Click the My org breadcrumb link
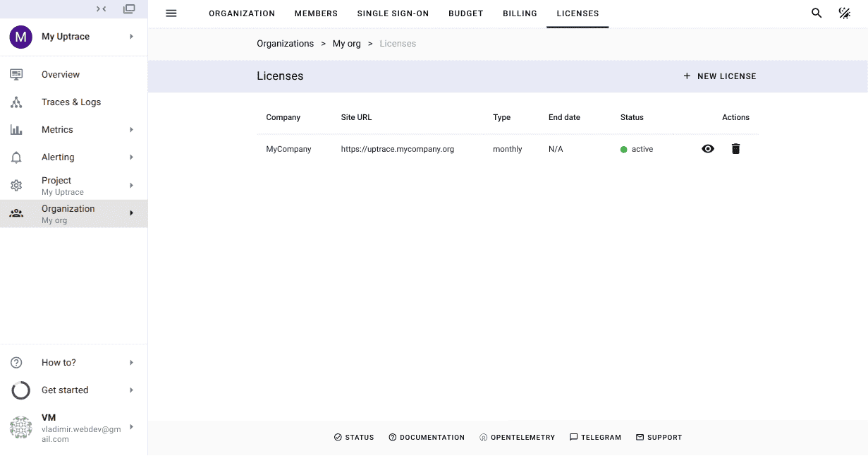This screenshot has width=868, height=456. (x=346, y=44)
